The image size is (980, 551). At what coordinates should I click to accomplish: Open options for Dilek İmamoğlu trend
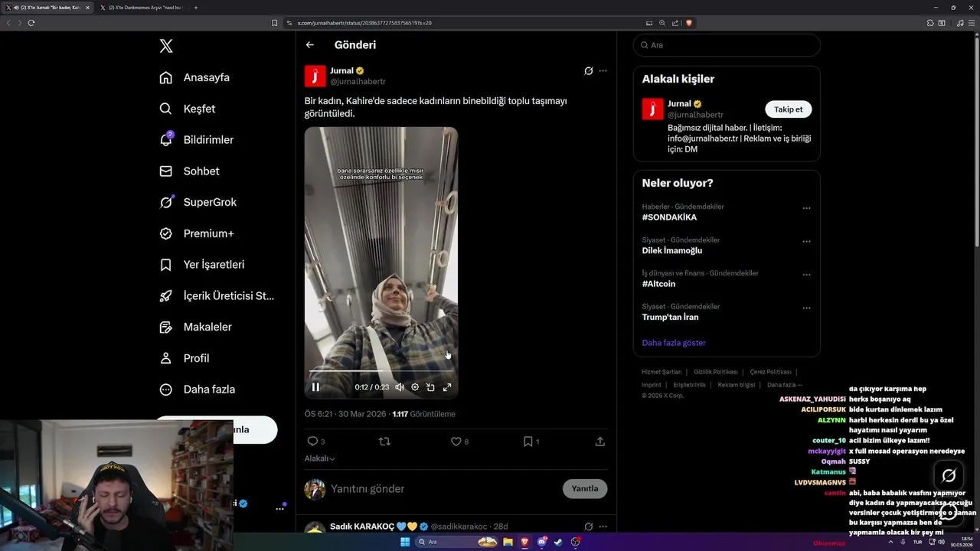[x=806, y=241]
